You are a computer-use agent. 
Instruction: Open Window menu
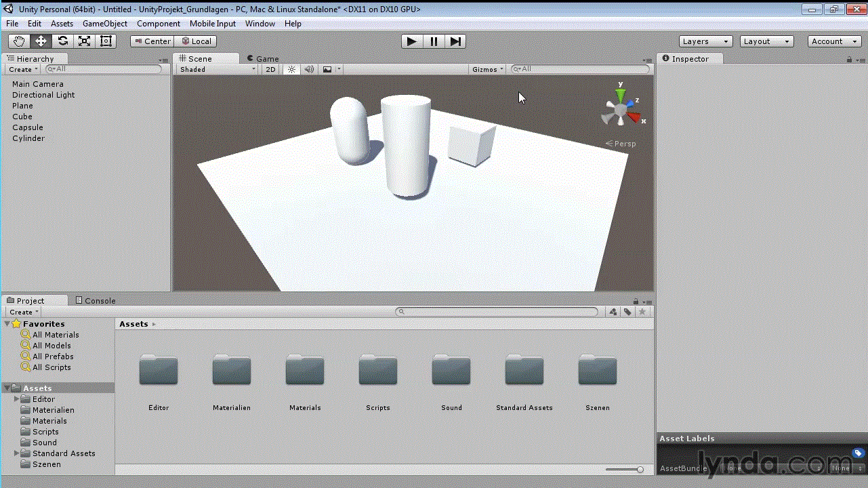[260, 23]
